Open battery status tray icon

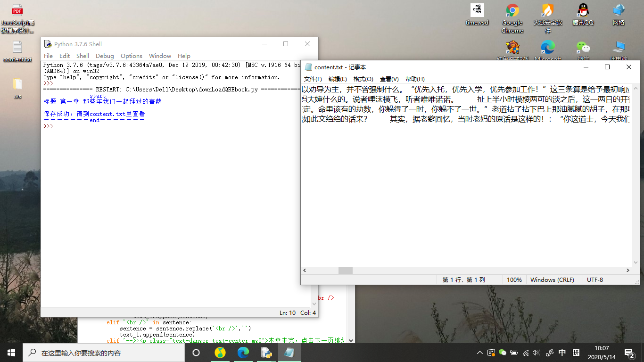tap(514, 353)
